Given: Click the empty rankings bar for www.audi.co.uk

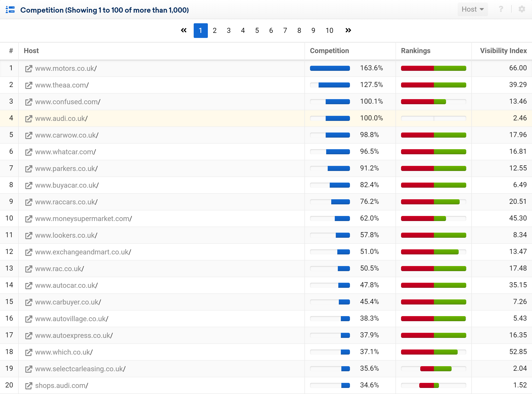Looking at the screenshot, I should pos(433,118).
